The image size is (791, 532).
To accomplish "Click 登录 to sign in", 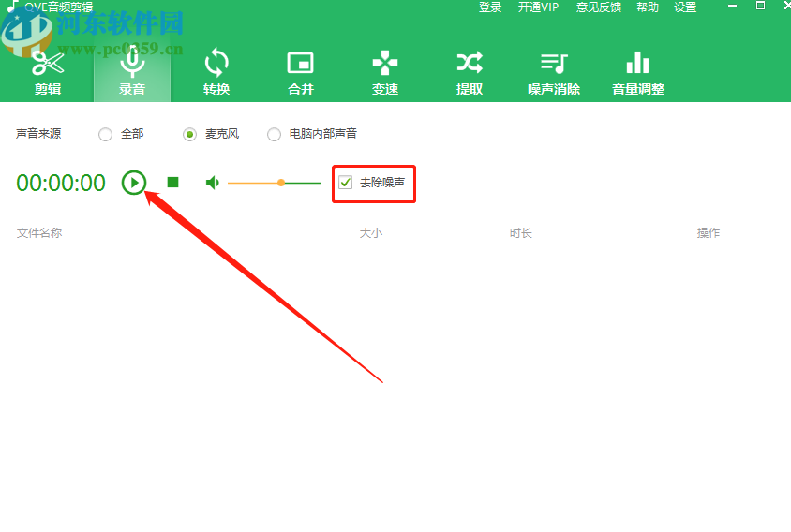I will (x=490, y=7).
